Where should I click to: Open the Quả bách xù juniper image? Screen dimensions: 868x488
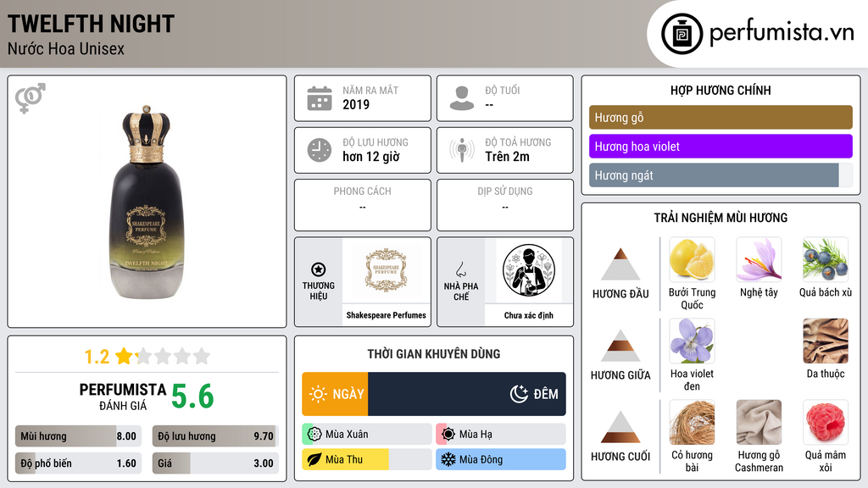(x=826, y=259)
